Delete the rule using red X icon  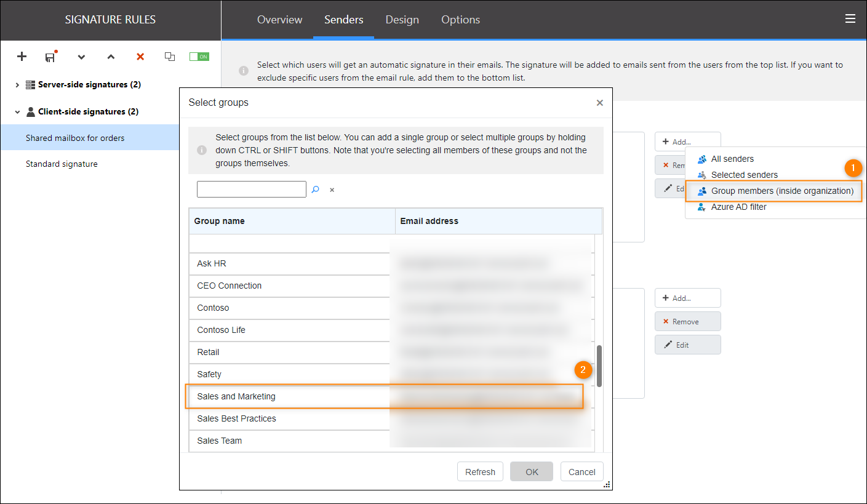(x=140, y=57)
